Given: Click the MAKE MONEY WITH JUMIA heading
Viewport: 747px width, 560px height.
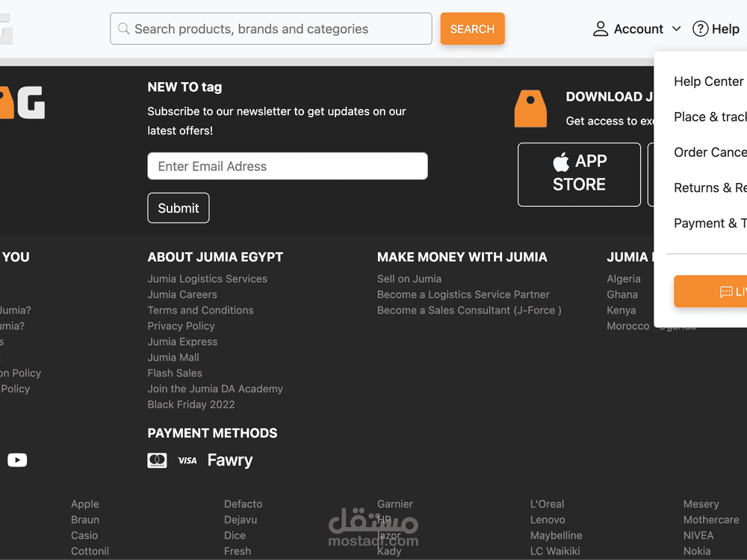Looking at the screenshot, I should pos(462,257).
